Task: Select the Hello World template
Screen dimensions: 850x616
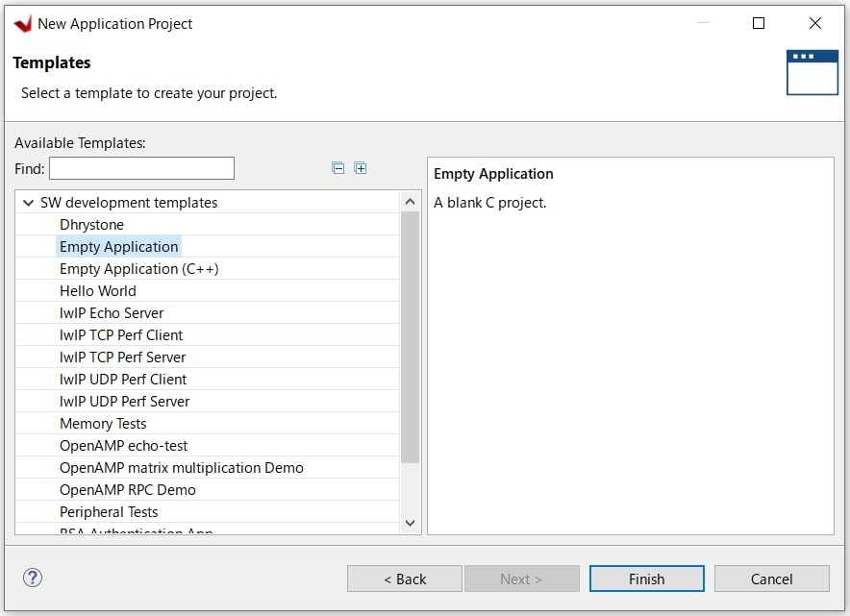Action: [97, 291]
